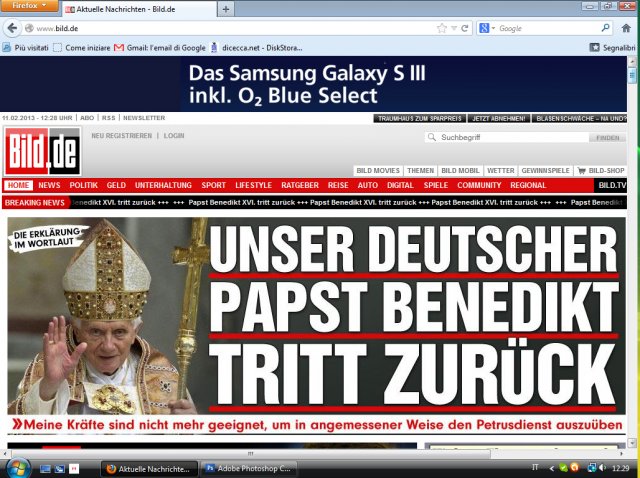Go back with the browser back arrow
This screenshot has width=640, height=478.
(12, 28)
